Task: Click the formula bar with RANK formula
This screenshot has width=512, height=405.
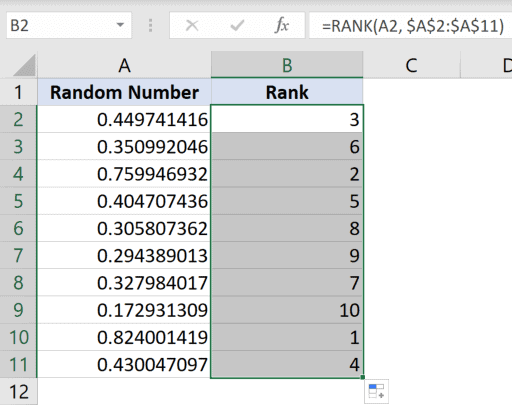Action: (x=410, y=25)
